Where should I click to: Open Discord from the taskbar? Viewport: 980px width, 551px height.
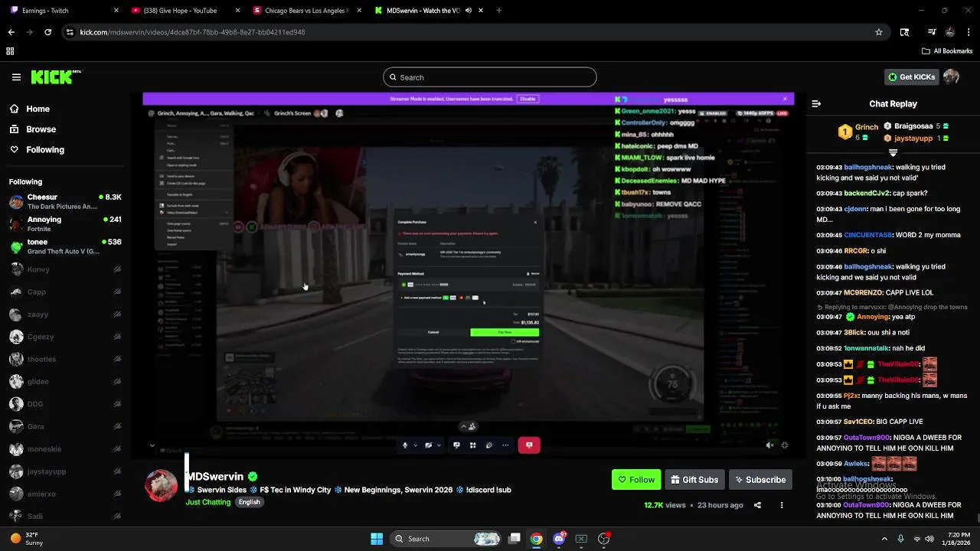559,539
